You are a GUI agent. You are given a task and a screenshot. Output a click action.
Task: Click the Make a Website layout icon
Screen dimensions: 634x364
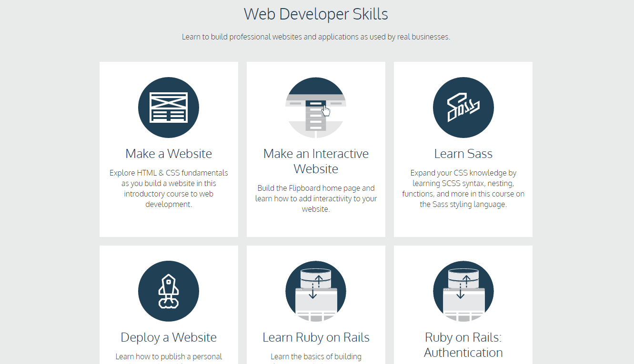[x=169, y=107]
